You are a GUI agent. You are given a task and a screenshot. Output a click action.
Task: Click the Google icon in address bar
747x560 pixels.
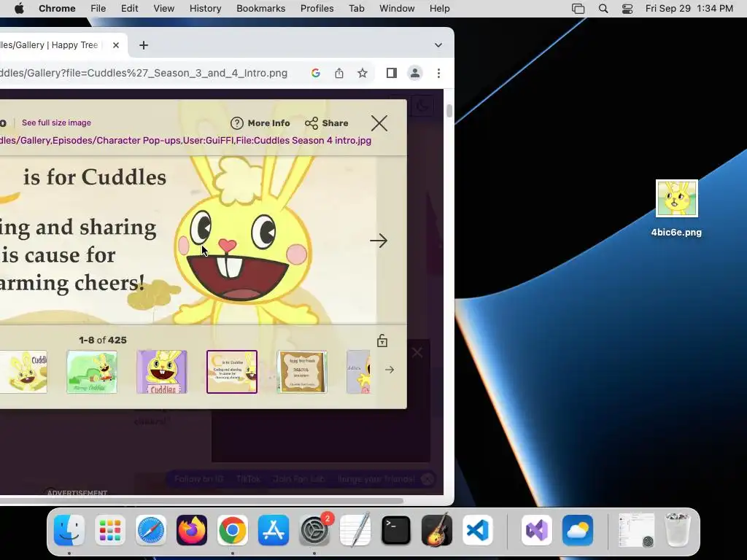315,73
